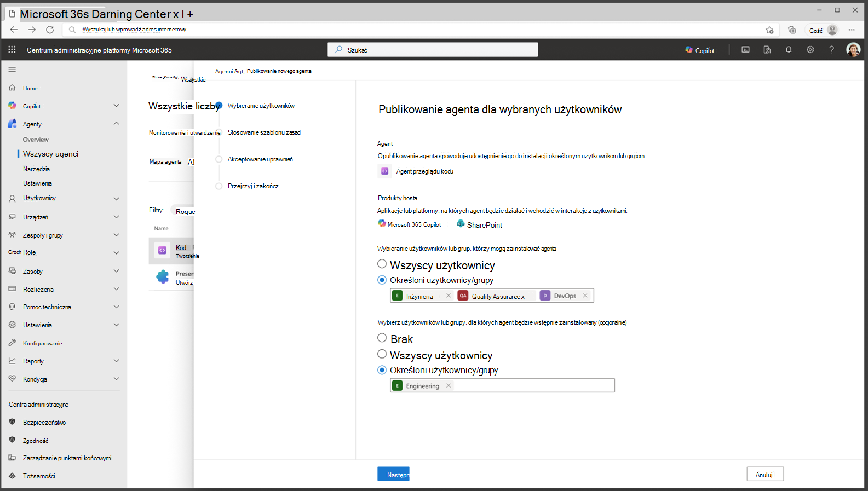The height and width of the screenshot is (491, 868).
Task: Click the Wszystkie breadcrumb link
Action: tap(193, 79)
